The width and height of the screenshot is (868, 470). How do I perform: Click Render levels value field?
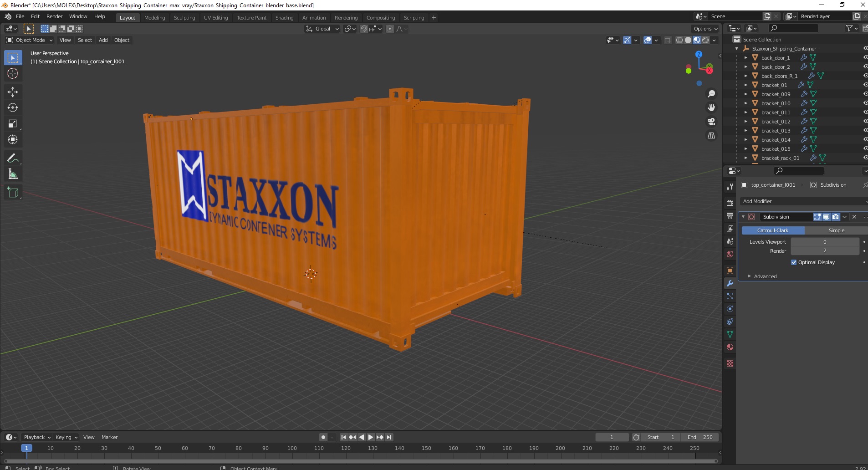pyautogui.click(x=825, y=251)
